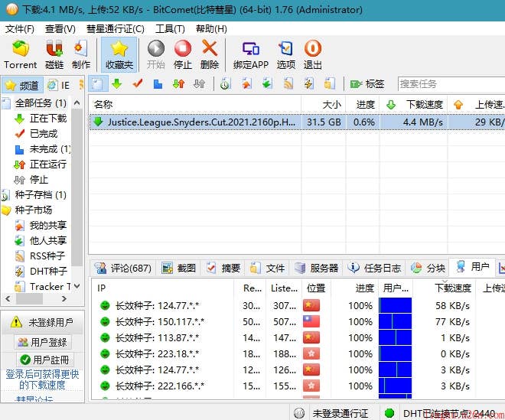Click the 标签 tag dropdown button
This screenshot has height=420, width=505.
point(367,84)
